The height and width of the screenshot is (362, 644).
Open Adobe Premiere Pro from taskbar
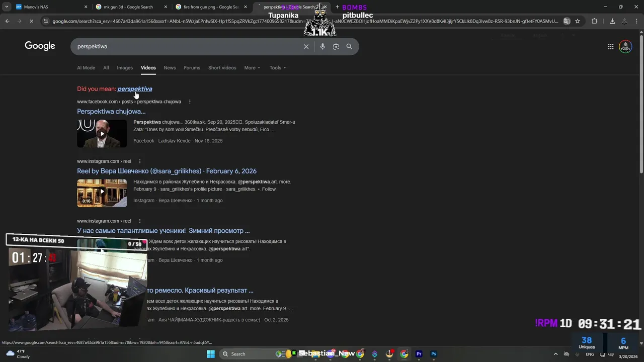[419, 354]
